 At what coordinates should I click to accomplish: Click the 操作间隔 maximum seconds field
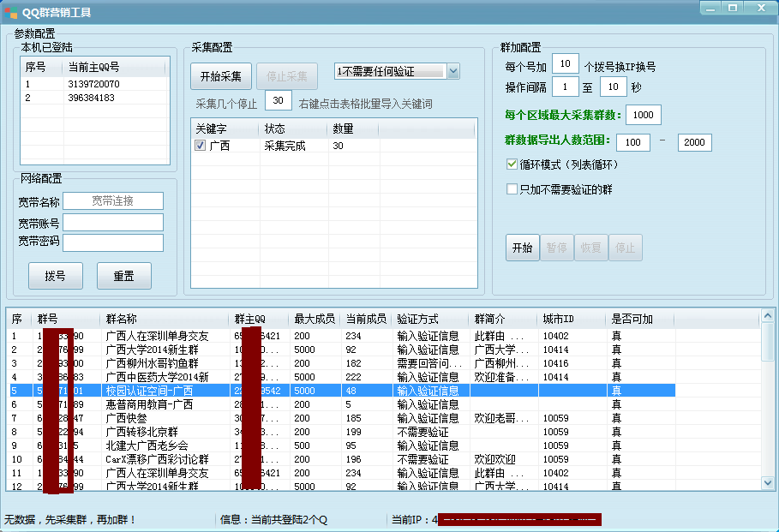[613, 87]
